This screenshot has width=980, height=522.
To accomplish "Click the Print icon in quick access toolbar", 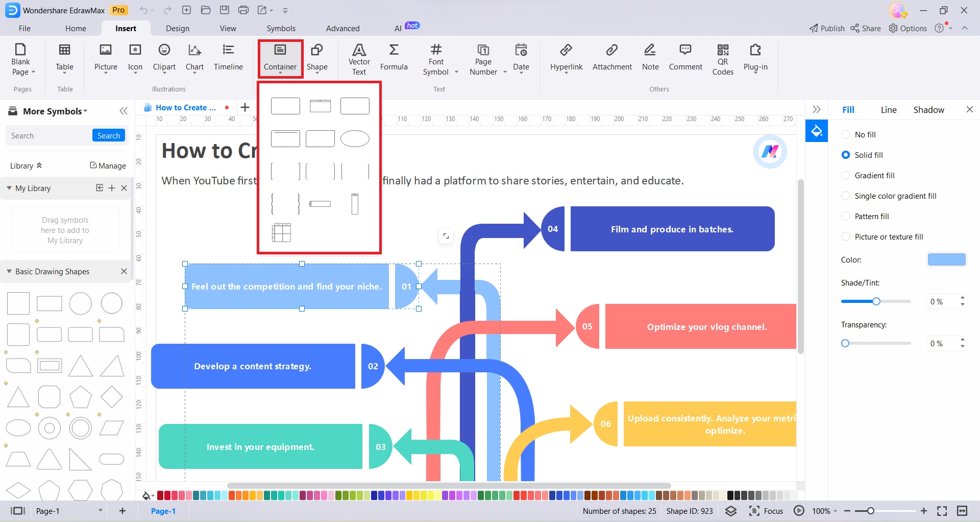I will [x=243, y=10].
